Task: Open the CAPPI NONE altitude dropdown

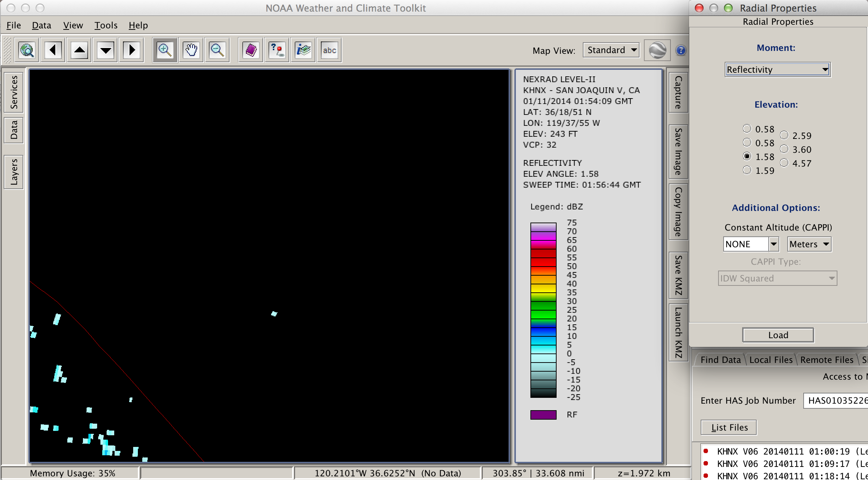Action: (751, 244)
